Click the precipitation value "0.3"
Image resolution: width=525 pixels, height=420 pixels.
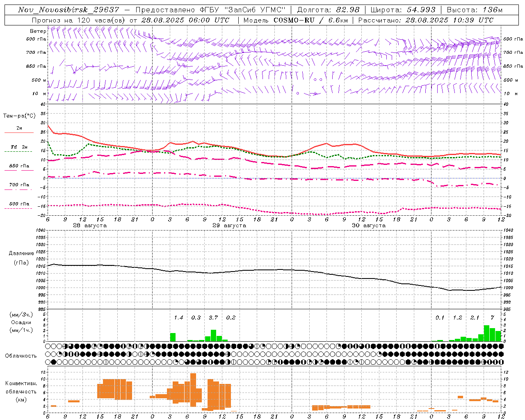click(196, 317)
